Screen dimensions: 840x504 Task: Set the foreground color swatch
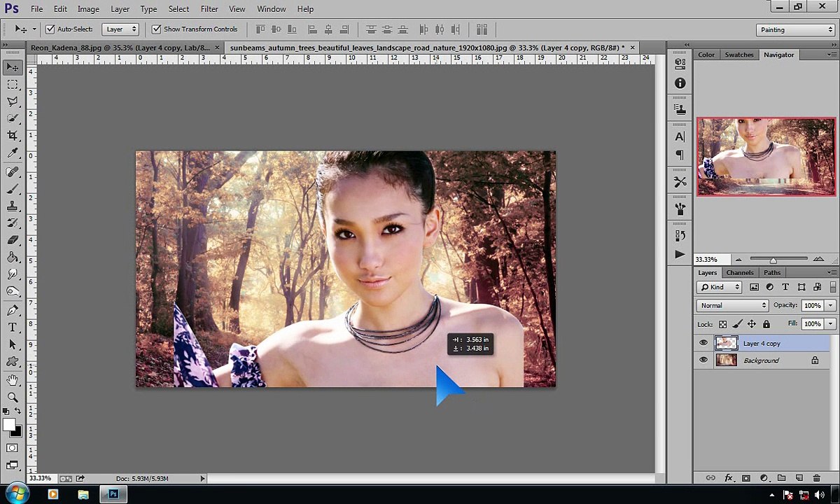click(x=9, y=424)
